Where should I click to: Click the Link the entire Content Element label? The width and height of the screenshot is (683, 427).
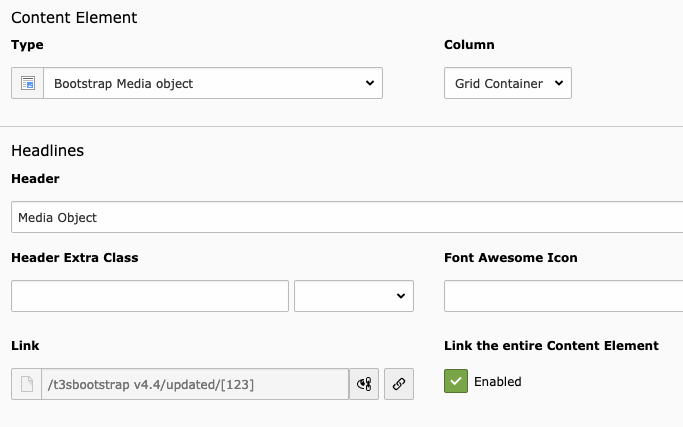point(551,346)
